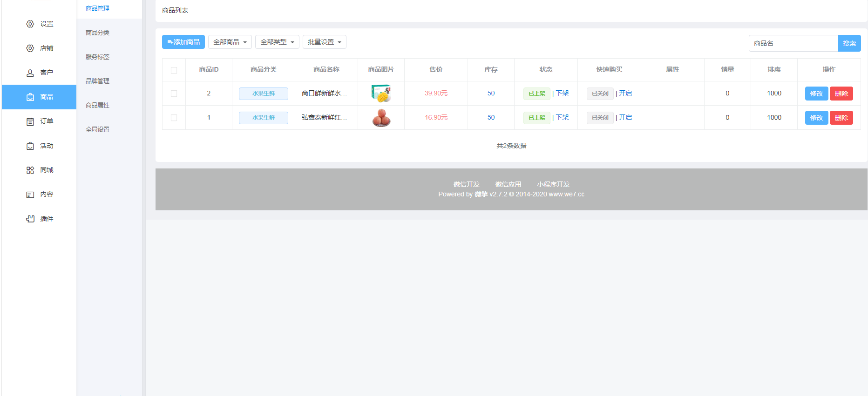
Task: Focus the 商品名 search input field
Action: tap(793, 43)
